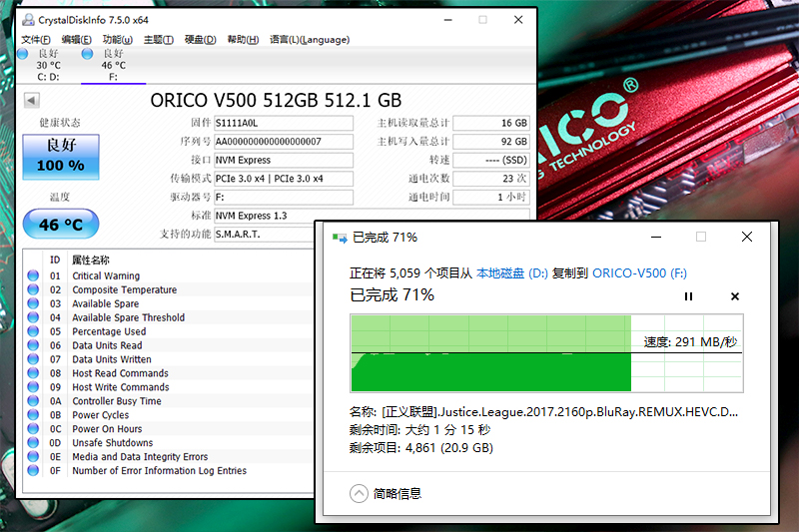This screenshot has height=532, width=799.
Task: Open the 文件(F) menu
Action: tap(35, 40)
